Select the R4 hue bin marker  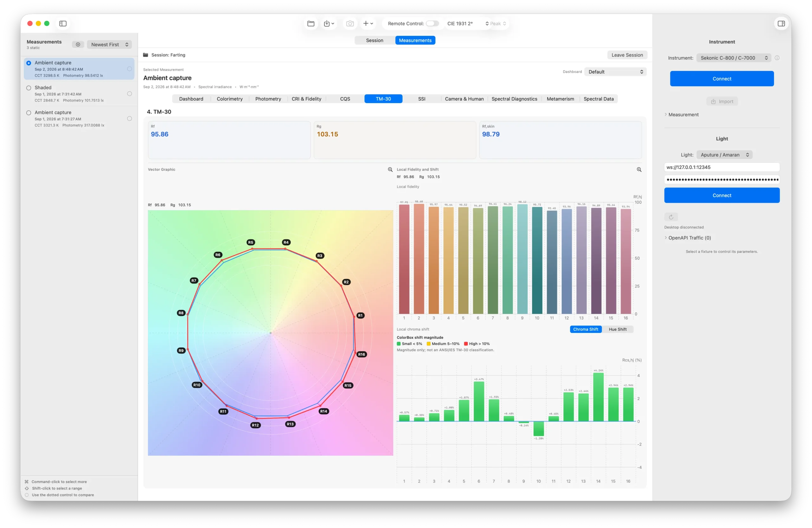[286, 242]
